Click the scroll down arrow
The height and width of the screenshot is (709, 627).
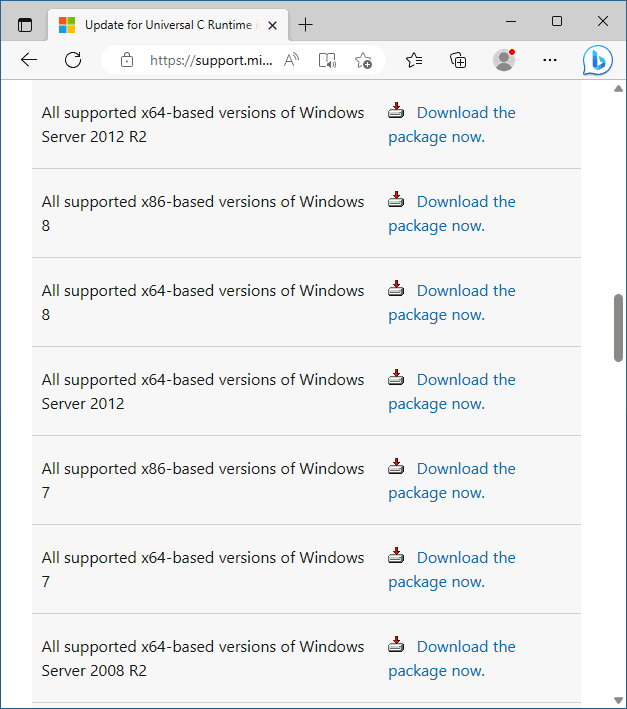pos(618,700)
